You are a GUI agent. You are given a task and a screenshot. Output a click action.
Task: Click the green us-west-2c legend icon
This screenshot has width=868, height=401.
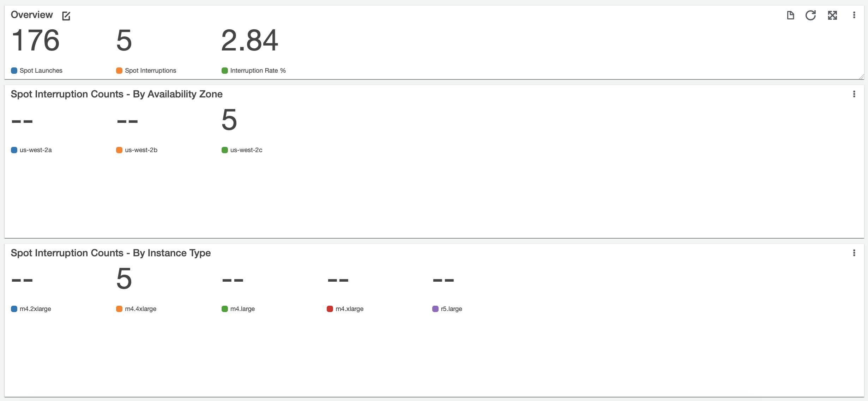click(x=224, y=150)
